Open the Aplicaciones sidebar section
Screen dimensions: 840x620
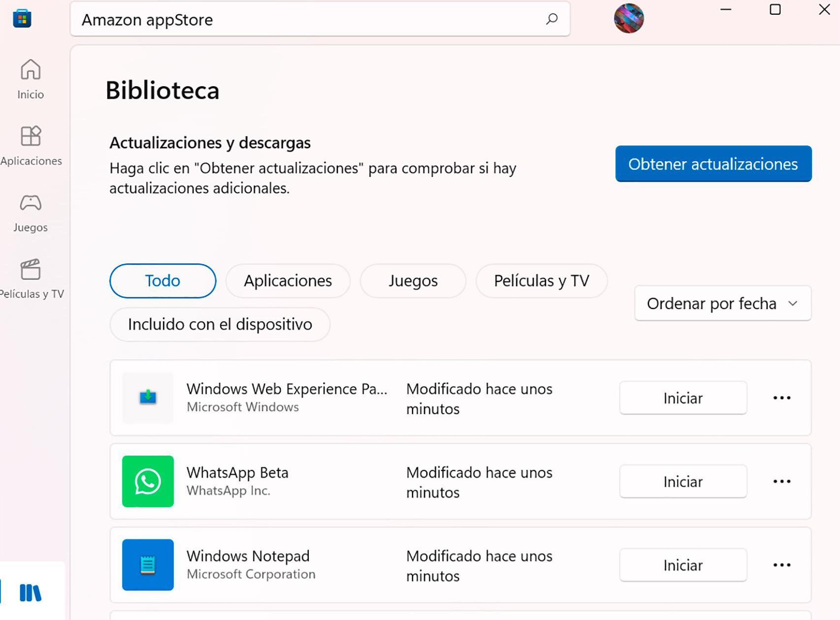[x=31, y=146]
